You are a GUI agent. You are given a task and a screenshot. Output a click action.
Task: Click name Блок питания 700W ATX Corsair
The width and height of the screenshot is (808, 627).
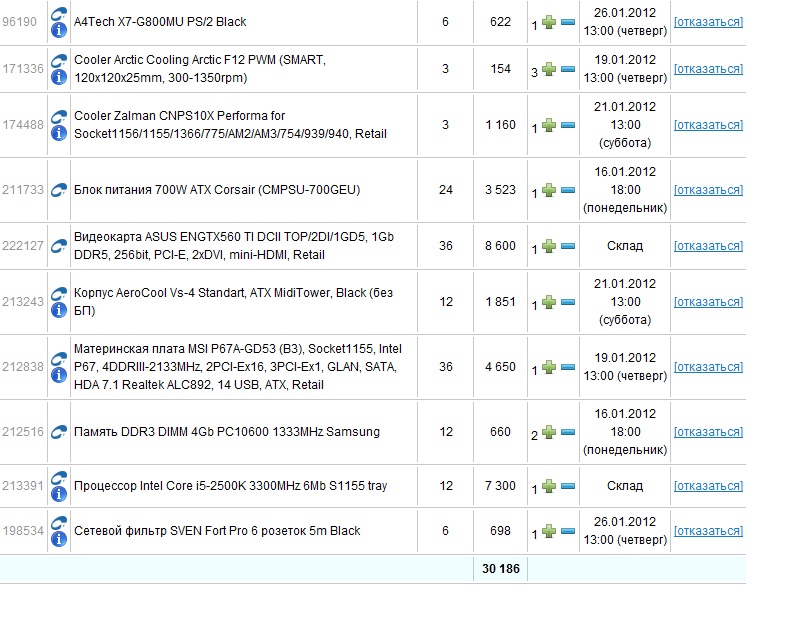point(217,190)
